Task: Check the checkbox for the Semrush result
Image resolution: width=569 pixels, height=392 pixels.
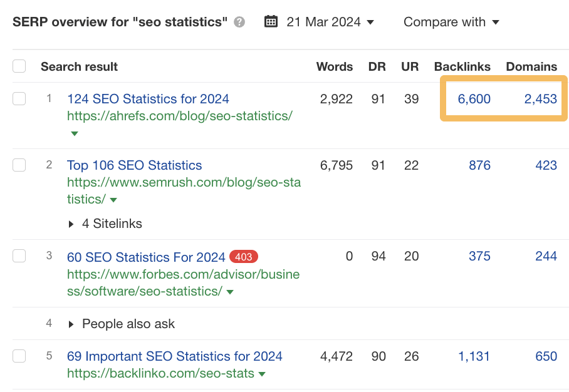Action: pos(19,165)
